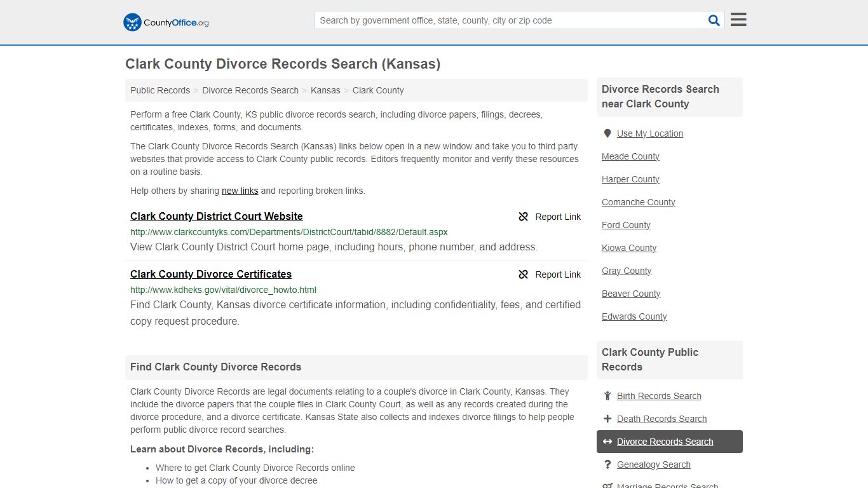Open Edwards County link
The height and width of the screenshot is (488, 868).
tap(634, 316)
